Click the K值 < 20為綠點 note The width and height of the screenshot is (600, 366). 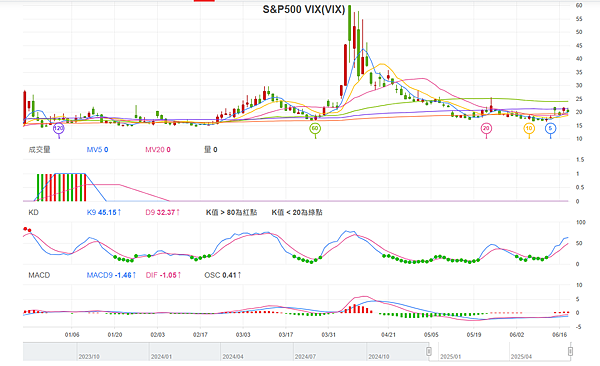(297, 212)
